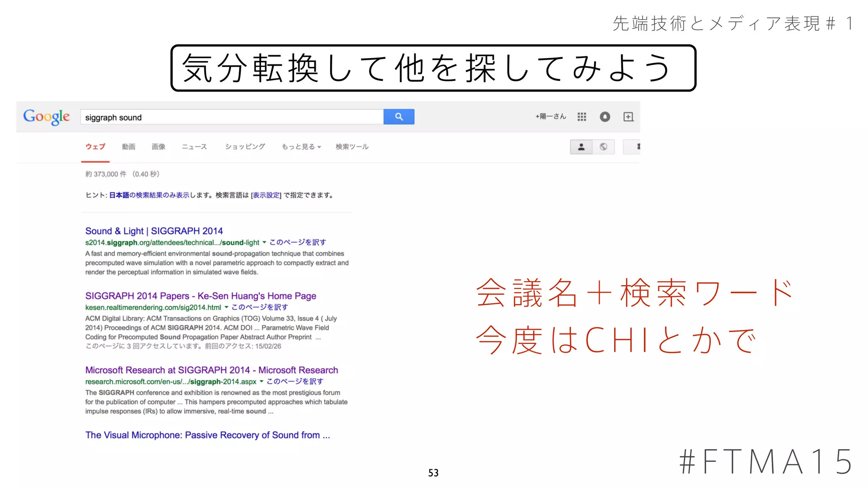The height and width of the screenshot is (488, 868).
Task: Expand the もっと見る dropdown
Action: 301,147
